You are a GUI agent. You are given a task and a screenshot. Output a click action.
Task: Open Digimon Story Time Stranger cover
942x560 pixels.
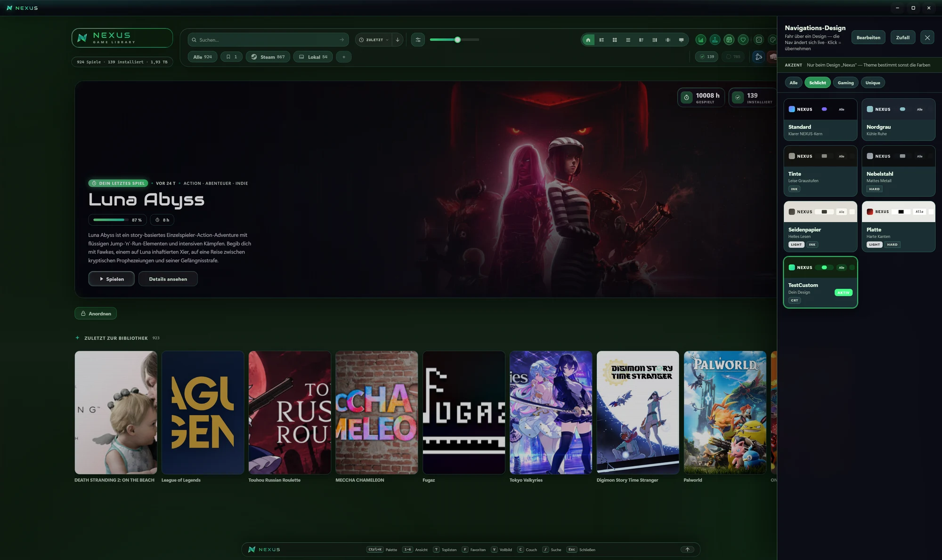pyautogui.click(x=638, y=412)
